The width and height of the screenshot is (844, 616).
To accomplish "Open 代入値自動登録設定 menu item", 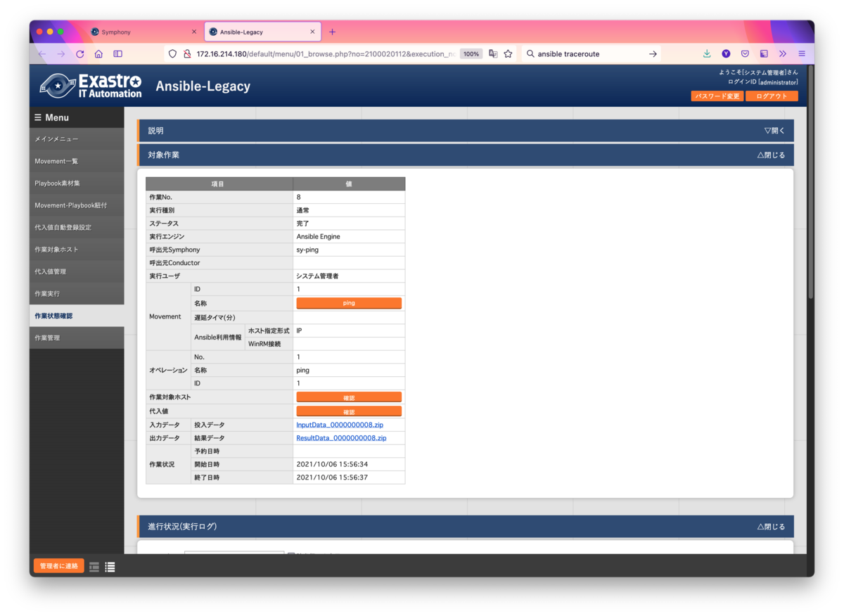I will pos(77,227).
